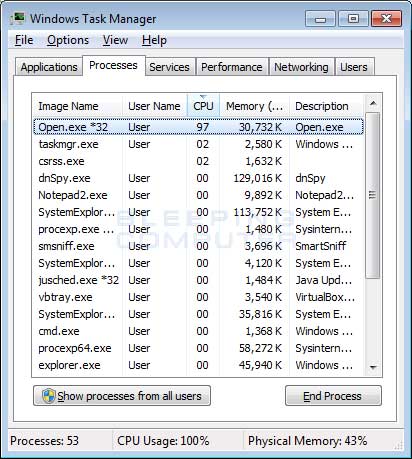Select the Open.exe *32 process row
412x459 pixels.
coord(198,127)
